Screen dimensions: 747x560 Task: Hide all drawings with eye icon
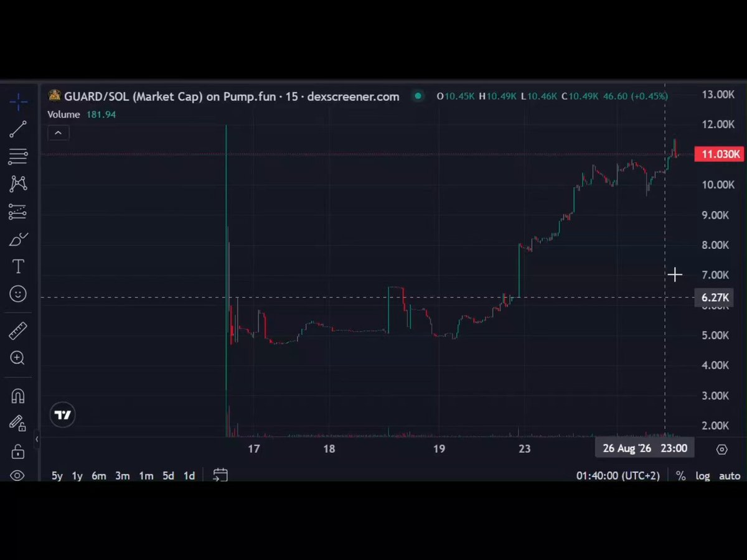point(18,475)
